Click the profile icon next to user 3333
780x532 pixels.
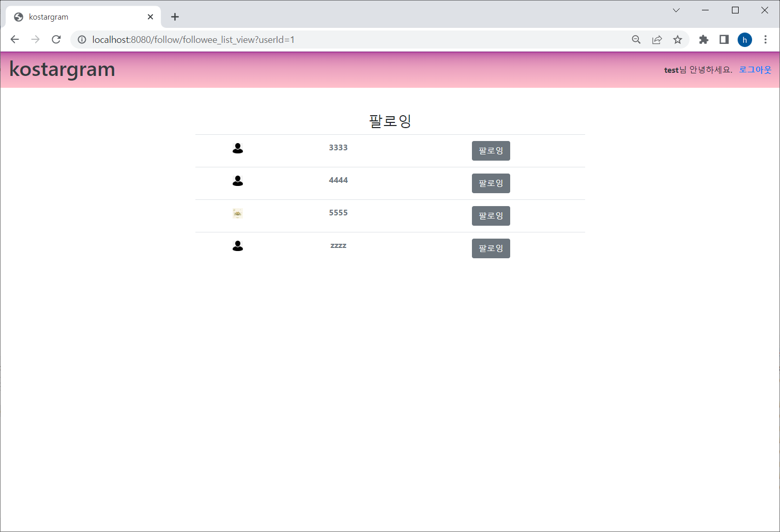point(238,148)
